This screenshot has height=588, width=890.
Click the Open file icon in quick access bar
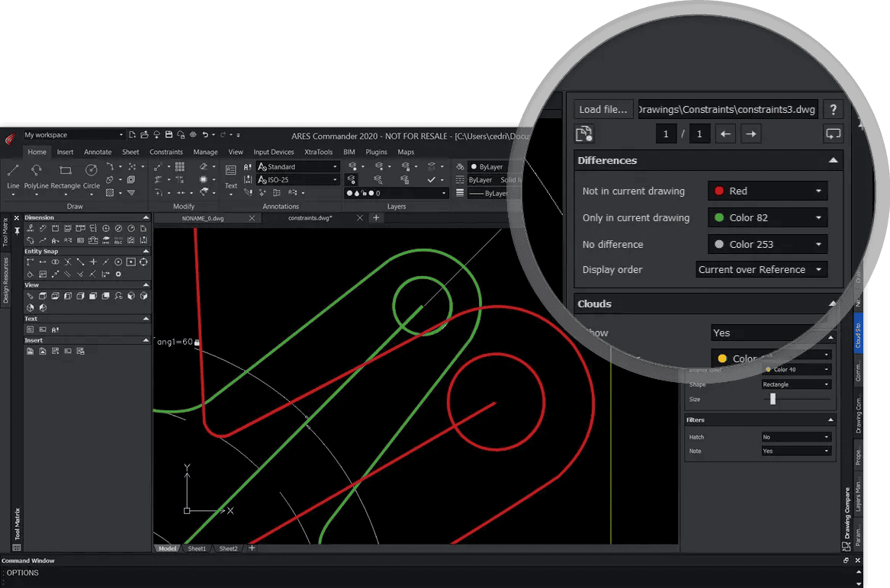[144, 134]
